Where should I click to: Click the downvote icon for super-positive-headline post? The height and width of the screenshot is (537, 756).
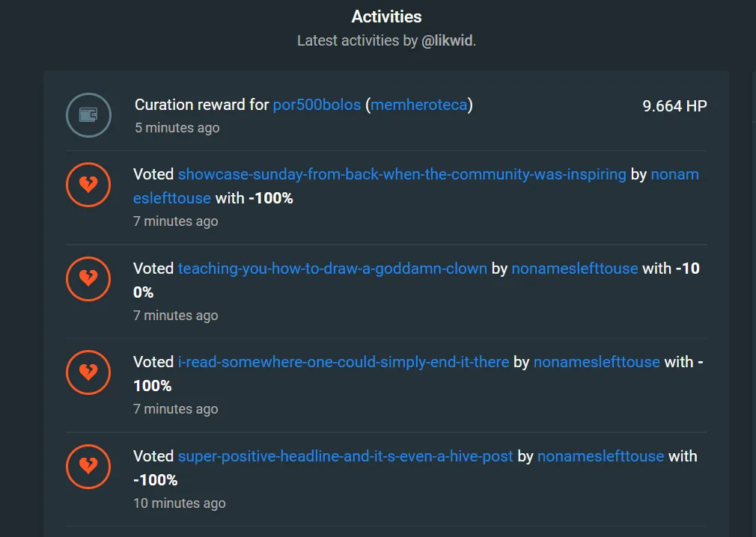pyautogui.click(x=89, y=467)
